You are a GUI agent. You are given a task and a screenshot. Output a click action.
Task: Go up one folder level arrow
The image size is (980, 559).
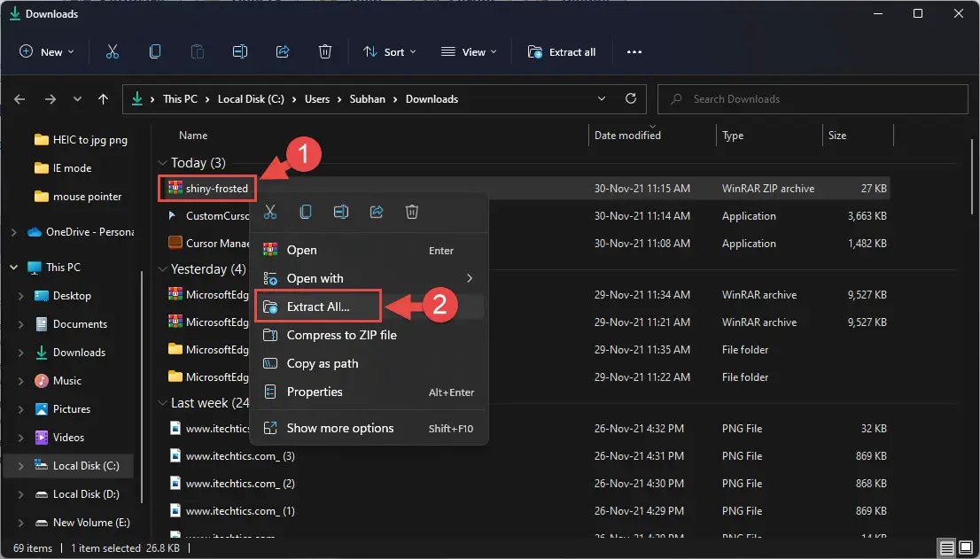[103, 99]
